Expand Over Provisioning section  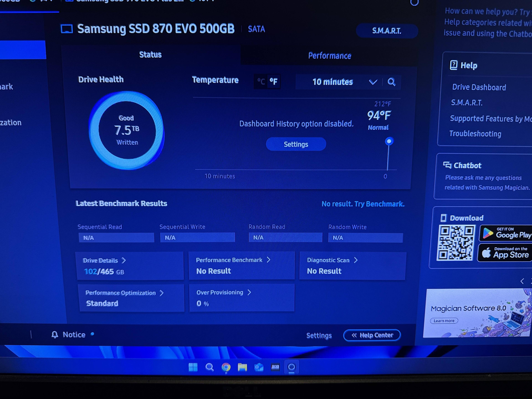coord(249,292)
